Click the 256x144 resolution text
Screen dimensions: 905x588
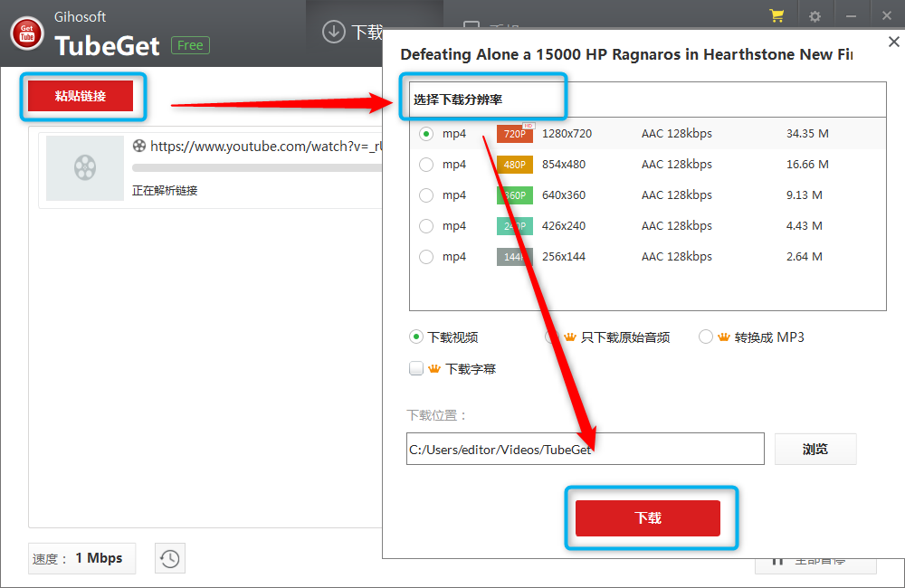pos(564,256)
